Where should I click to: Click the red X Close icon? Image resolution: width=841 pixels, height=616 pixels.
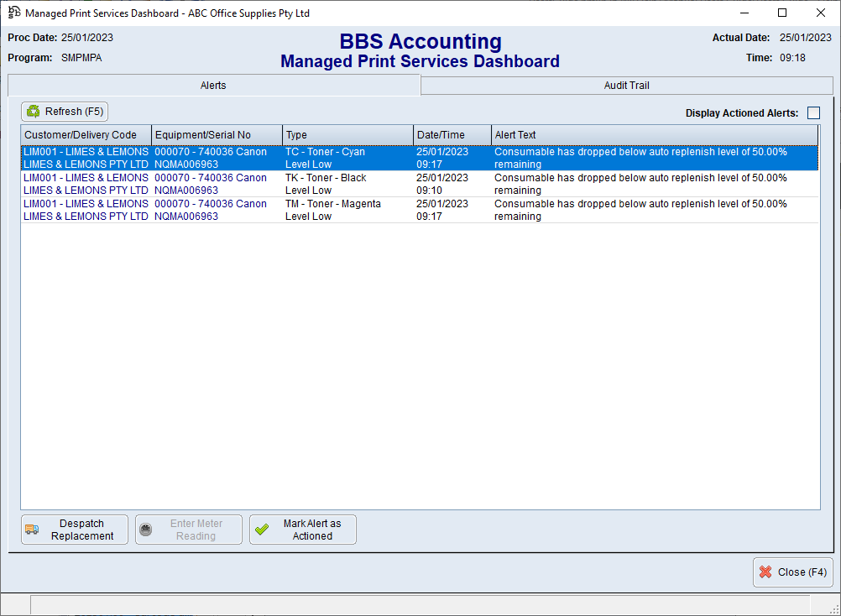coord(765,572)
